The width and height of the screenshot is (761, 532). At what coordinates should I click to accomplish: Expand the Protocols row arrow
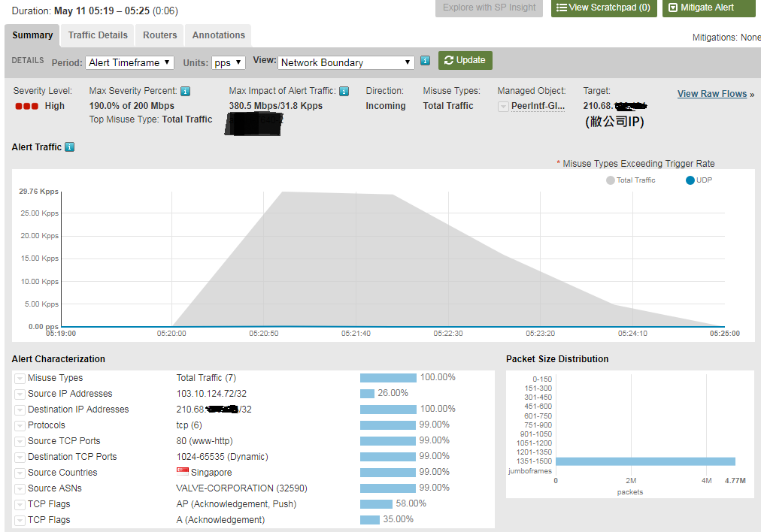20,426
